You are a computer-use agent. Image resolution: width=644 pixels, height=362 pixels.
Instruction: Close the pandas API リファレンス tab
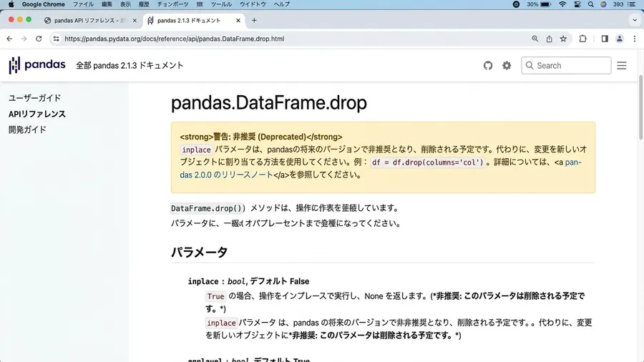click(135, 20)
